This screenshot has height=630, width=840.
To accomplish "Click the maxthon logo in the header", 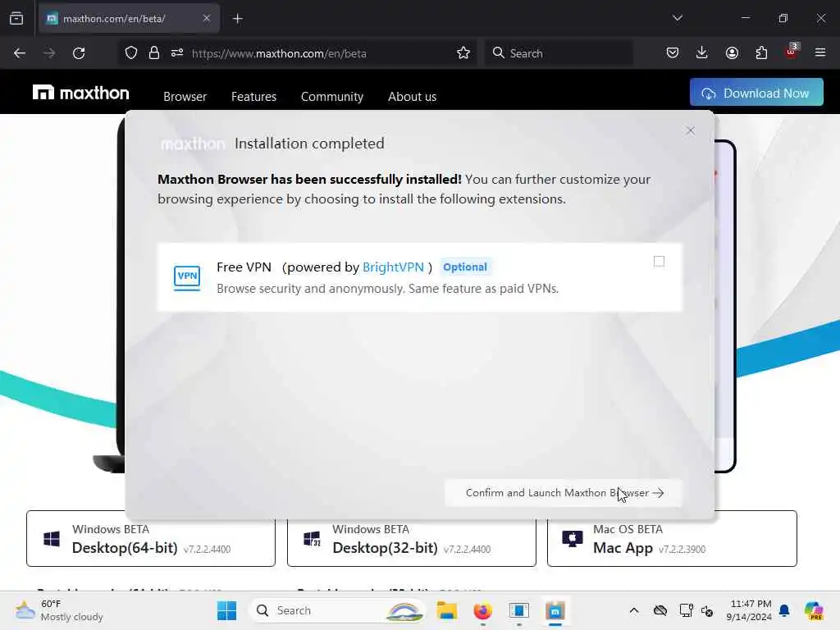I will pyautogui.click(x=81, y=93).
